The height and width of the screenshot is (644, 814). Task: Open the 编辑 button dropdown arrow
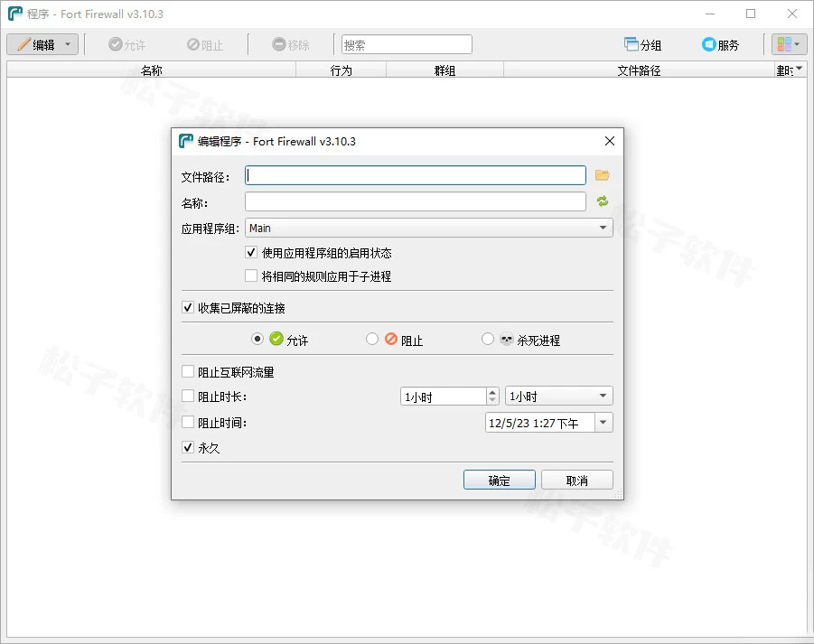click(x=68, y=44)
